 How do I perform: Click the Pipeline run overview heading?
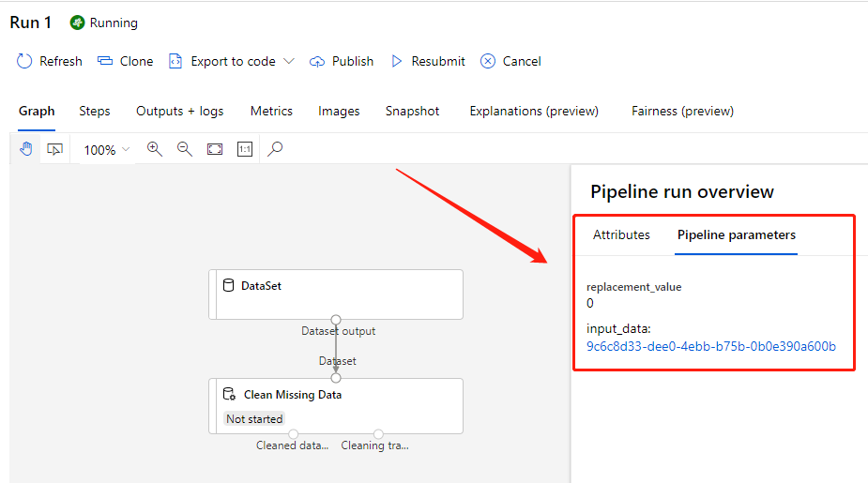coord(682,191)
